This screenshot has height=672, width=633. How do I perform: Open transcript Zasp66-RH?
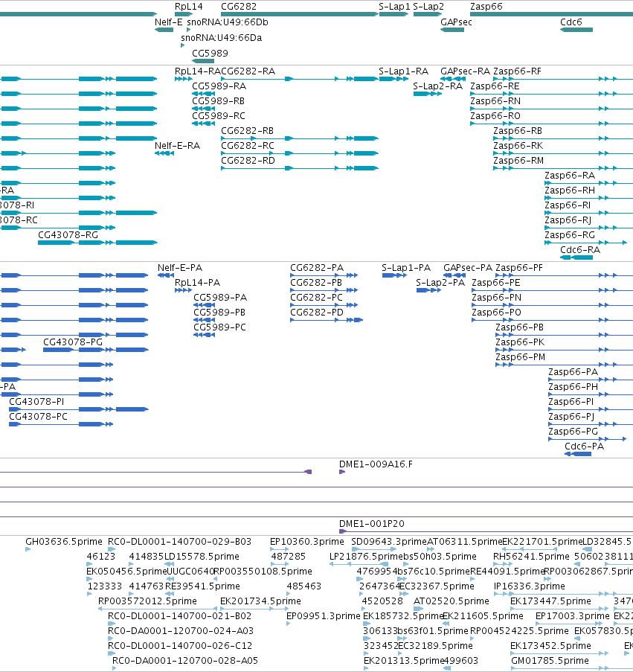click(x=570, y=191)
